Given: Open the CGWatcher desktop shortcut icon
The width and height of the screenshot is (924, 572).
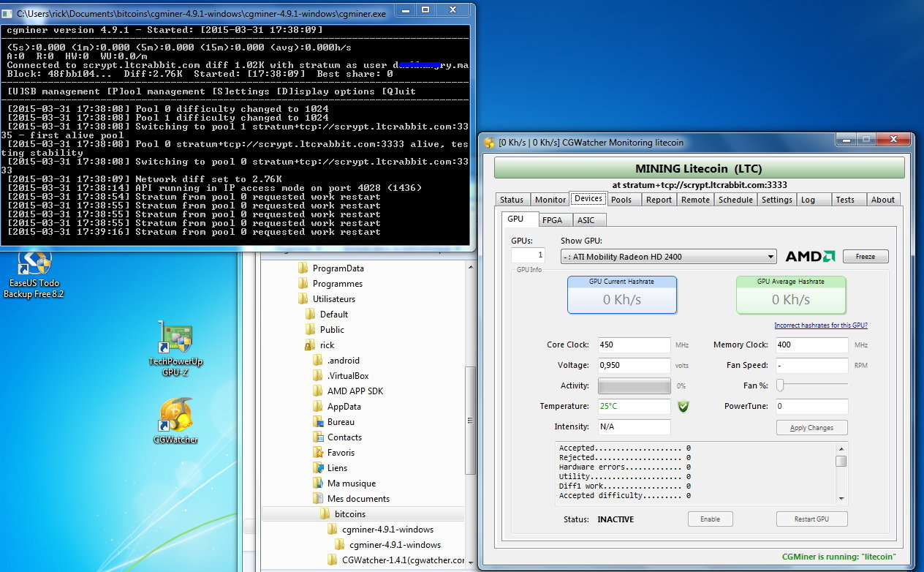Looking at the screenshot, I should coord(175,414).
